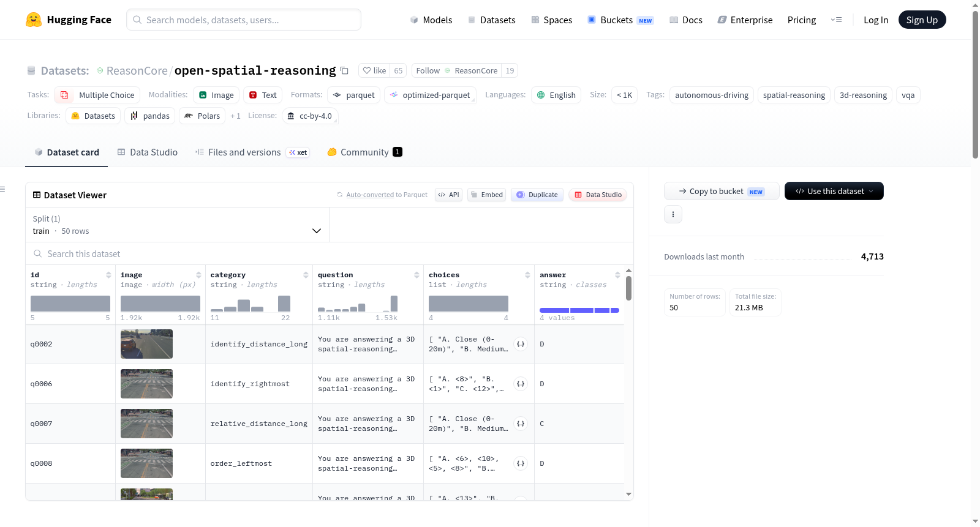Click the follower count 19
This screenshot has height=527, width=980.
(510, 70)
